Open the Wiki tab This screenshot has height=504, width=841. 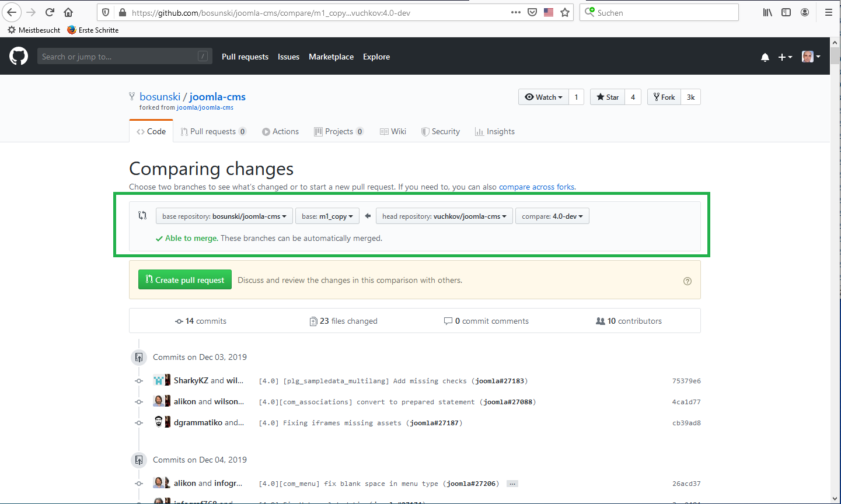[393, 132]
